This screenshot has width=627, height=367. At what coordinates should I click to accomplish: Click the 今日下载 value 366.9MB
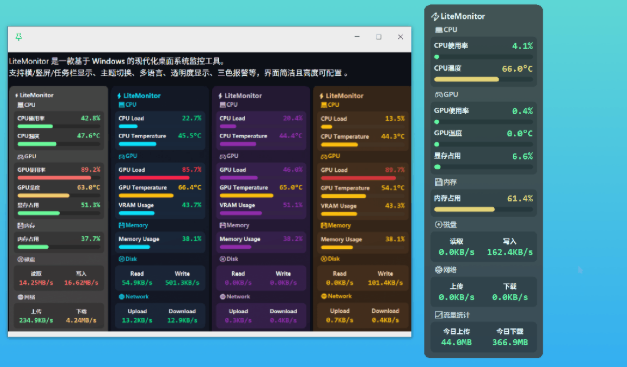510,342
